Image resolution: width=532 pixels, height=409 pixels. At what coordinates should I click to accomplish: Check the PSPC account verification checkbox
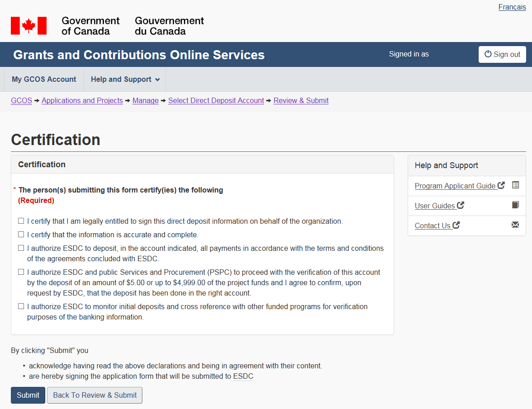[x=21, y=272]
